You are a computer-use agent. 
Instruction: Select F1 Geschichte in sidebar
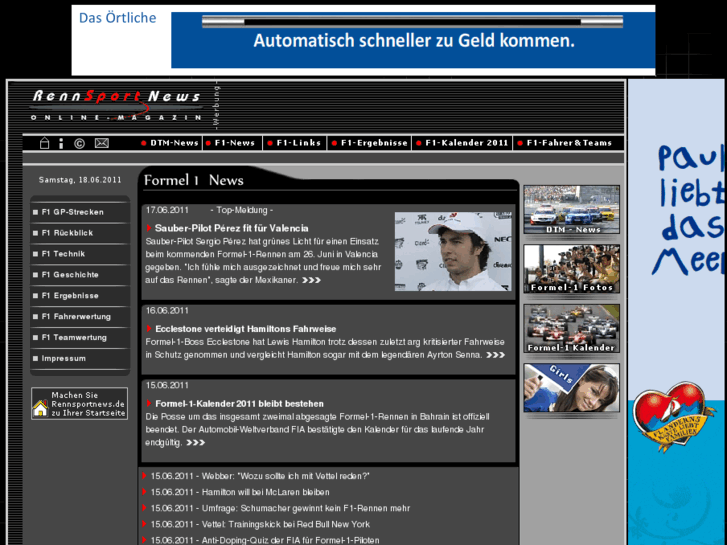tap(80, 275)
